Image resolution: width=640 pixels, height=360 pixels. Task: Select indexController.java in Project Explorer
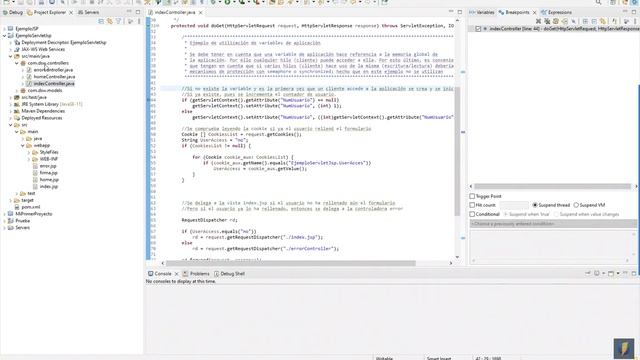pos(54,84)
